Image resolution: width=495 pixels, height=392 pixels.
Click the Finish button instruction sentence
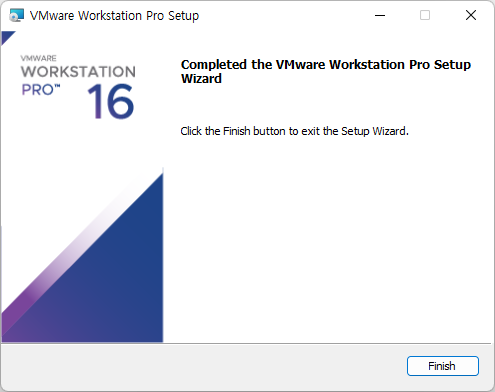point(294,131)
